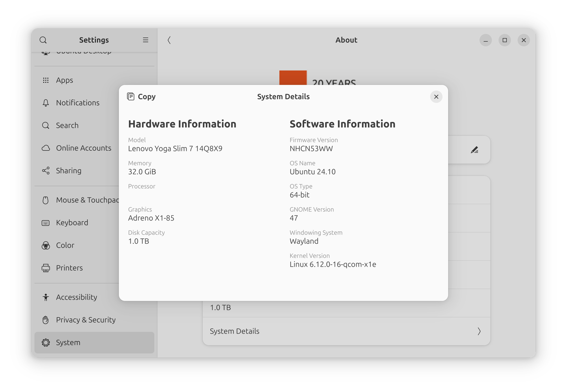Click the Ubuntu orange logo image

(293, 78)
